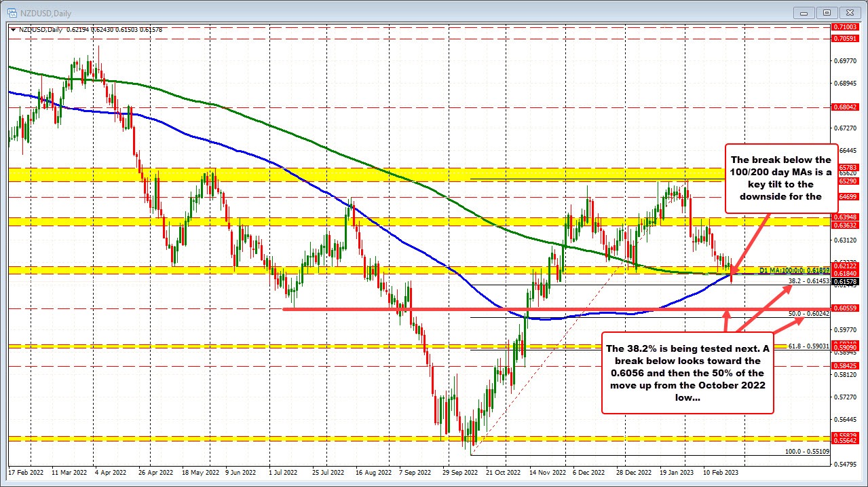Select the 0.61840 red price label
The image size is (868, 487).
846,273
